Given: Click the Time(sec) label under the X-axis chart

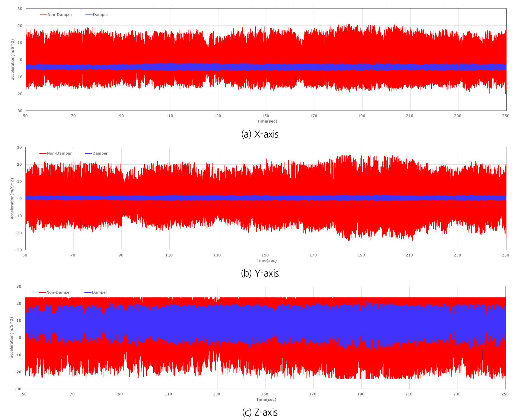Looking at the screenshot, I should click(x=267, y=121).
